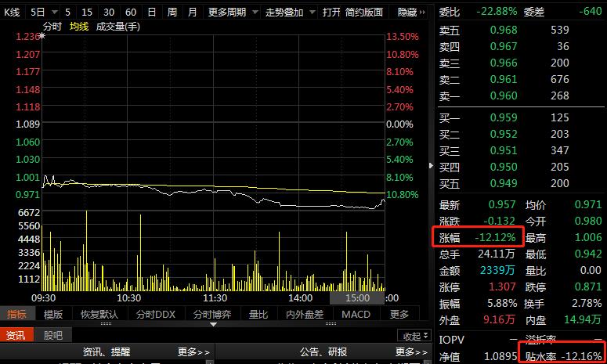Expand the 更多周期 dropdown
This screenshot has height=364, width=607.
[232, 13]
